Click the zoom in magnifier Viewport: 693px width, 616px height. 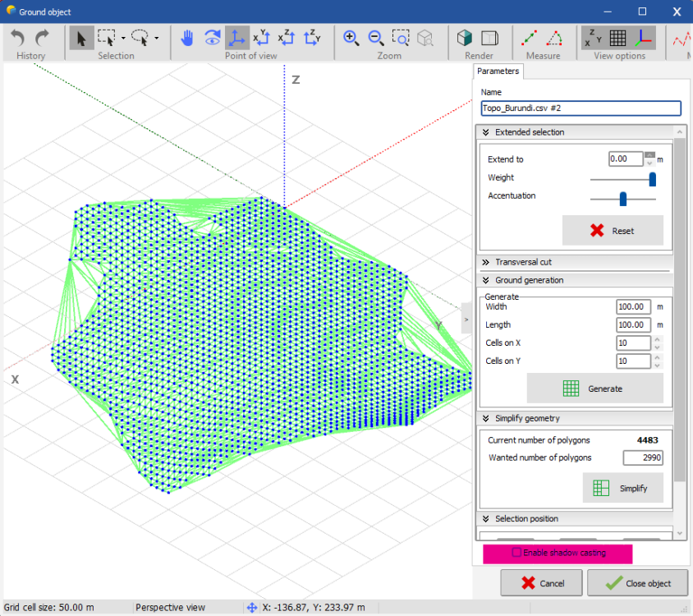pos(351,38)
